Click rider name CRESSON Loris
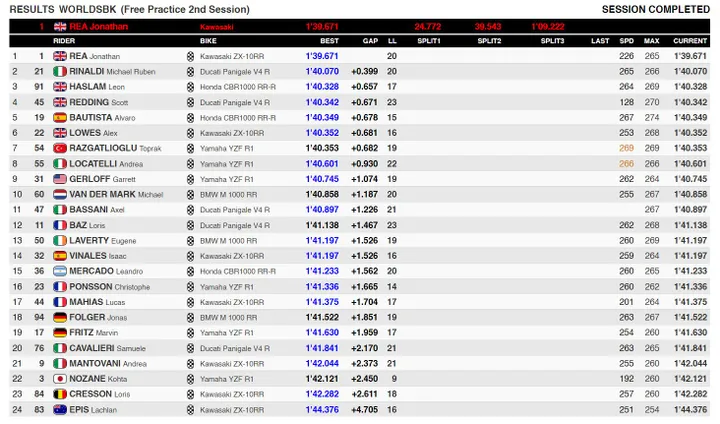 [100, 394]
